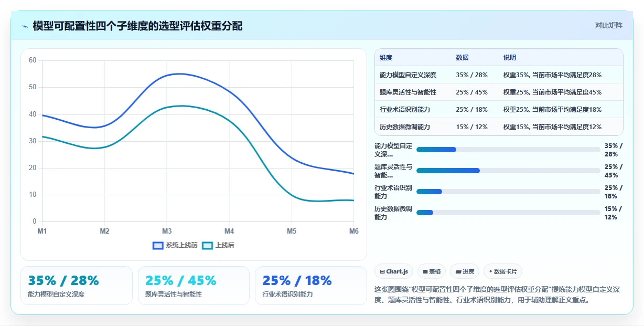The image size is (644, 326).
Task: Click the 题库灵活性与智能... progress bar
Action: (508, 171)
